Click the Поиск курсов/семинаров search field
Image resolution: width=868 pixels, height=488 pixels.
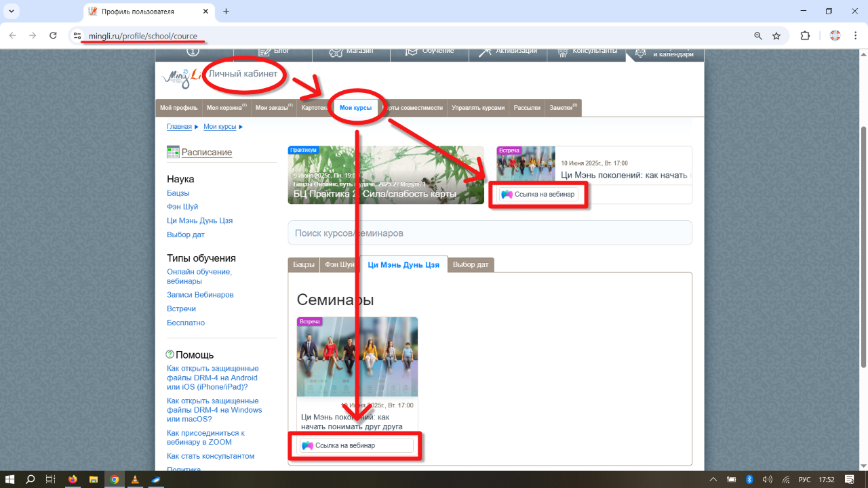pos(490,233)
